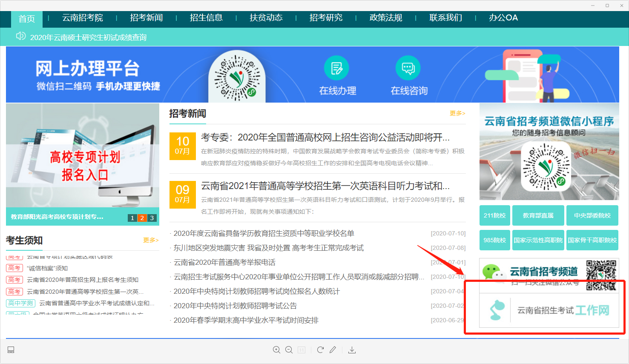Open 2020年中央特岗计划教师招聘考试公告
The image size is (629, 364).
[x=235, y=306]
